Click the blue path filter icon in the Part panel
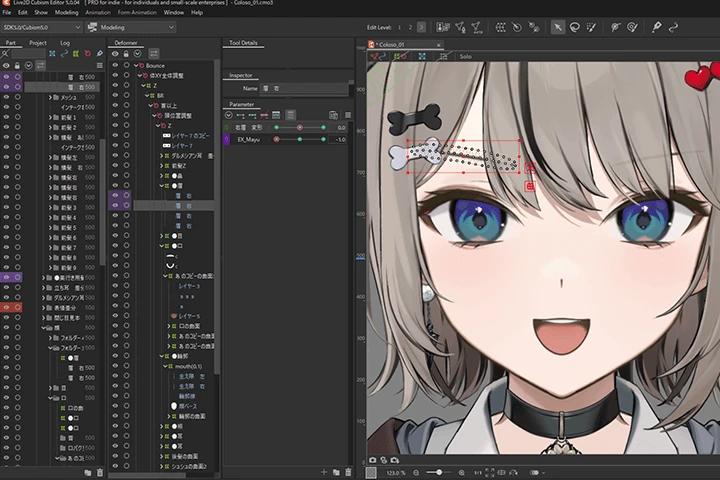Viewport: 720px width, 480px height. click(64, 54)
